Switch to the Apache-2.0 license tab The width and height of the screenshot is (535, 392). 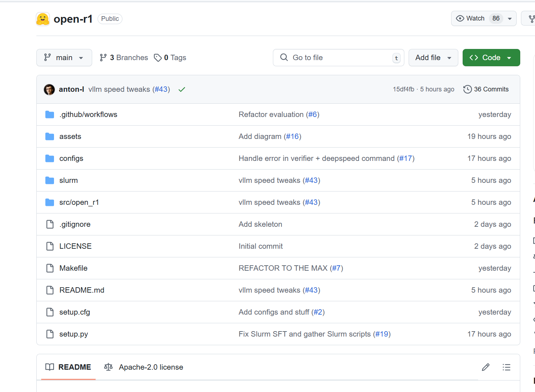pyautogui.click(x=144, y=367)
